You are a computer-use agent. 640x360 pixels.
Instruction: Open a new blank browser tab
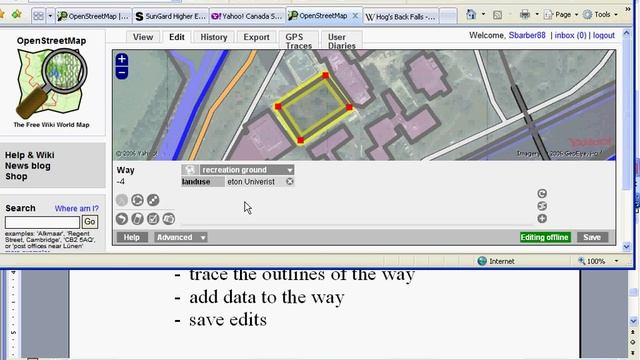point(448,17)
